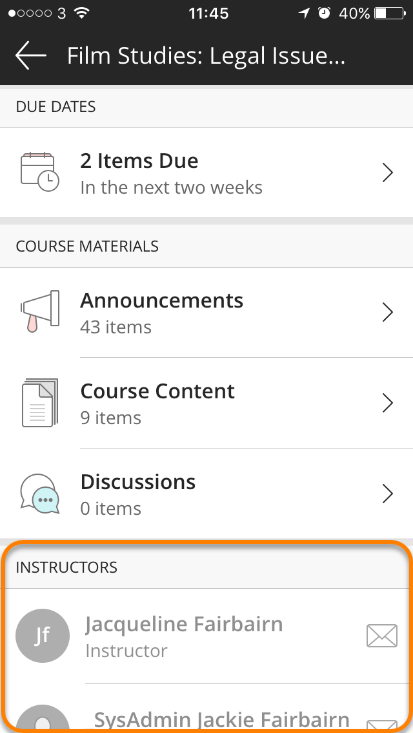Expand the Announcements chevron arrow
Image resolution: width=413 pixels, height=733 pixels.
(387, 312)
